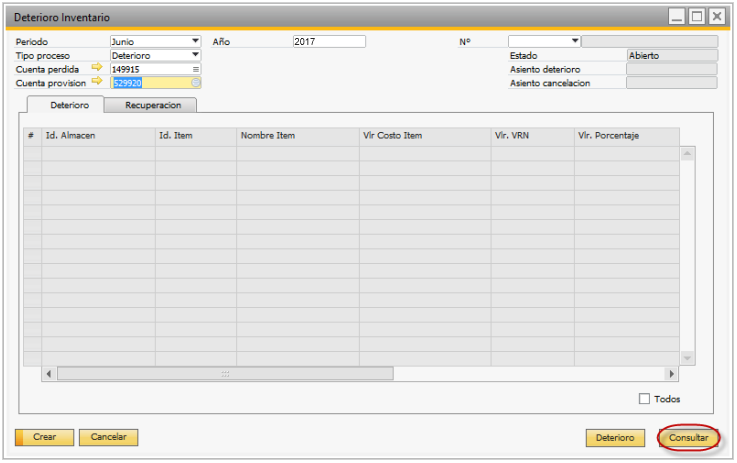
Task: Click the scroll up arrow of the grid
Action: click(687, 154)
